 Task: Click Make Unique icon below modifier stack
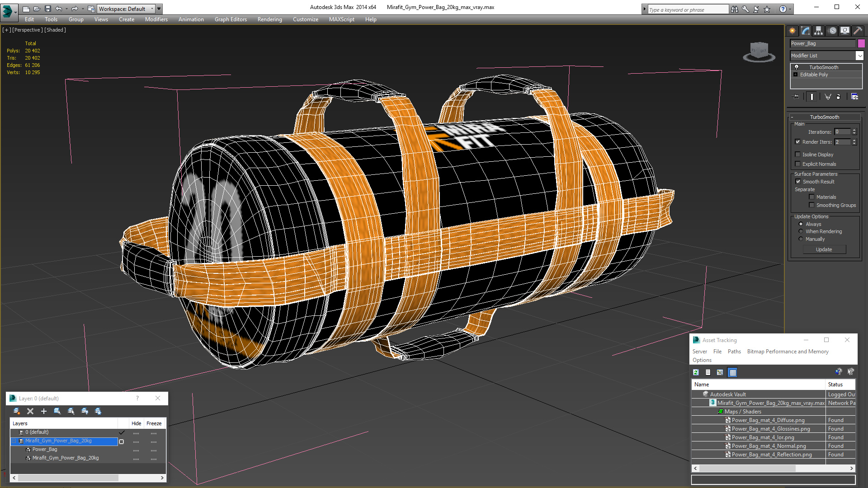828,97
